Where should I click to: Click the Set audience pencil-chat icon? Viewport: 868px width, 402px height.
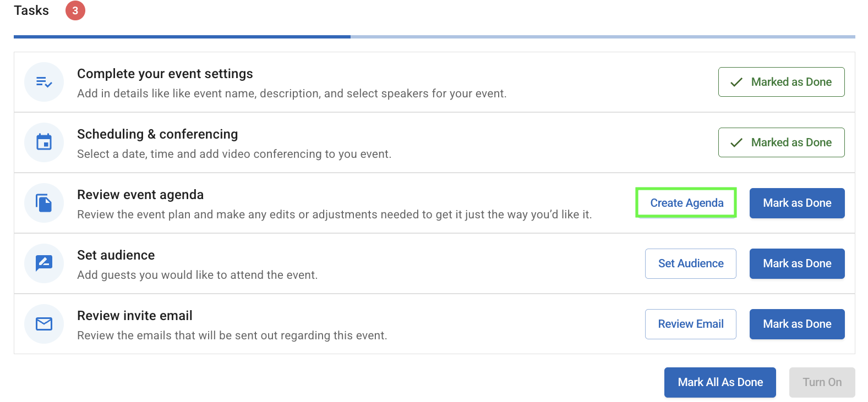pyautogui.click(x=44, y=263)
